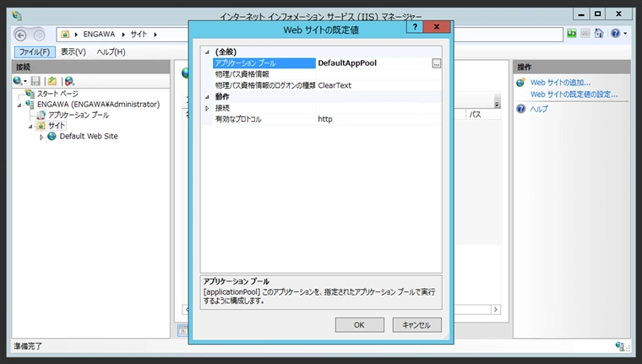642x364 pixels.
Task: Click the ClearText value cell
Action: click(x=378, y=85)
